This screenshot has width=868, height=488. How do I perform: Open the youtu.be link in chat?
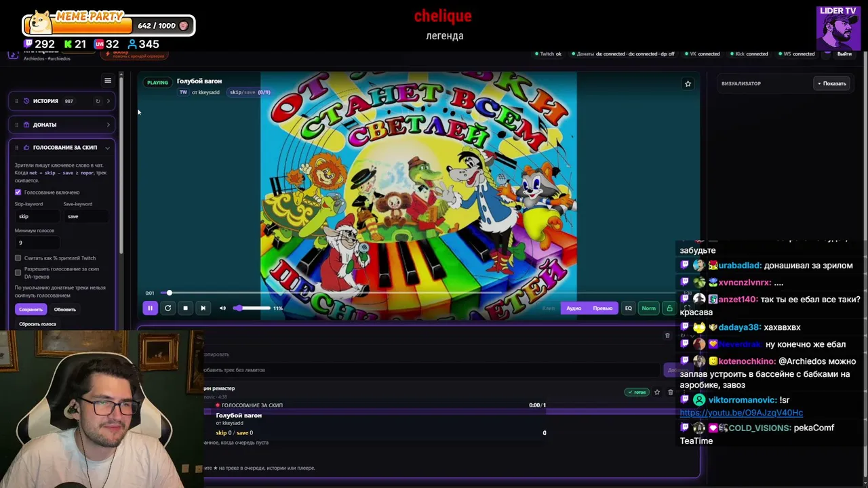point(741,413)
